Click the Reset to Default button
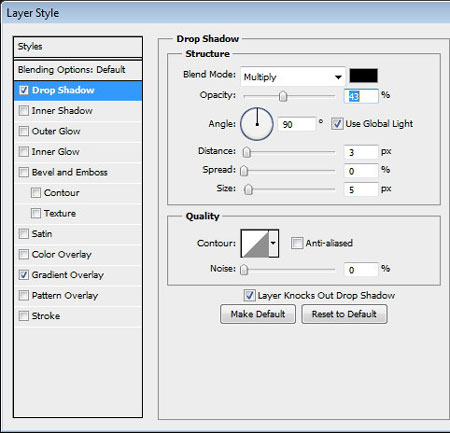The width and height of the screenshot is (450, 433). [344, 314]
